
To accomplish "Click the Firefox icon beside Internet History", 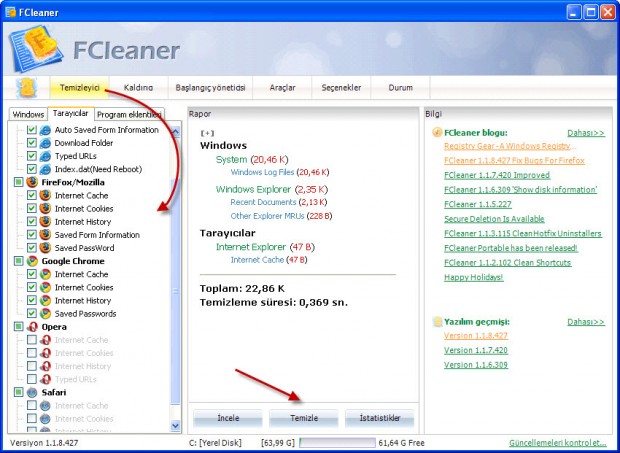I will pyautogui.click(x=45, y=221).
